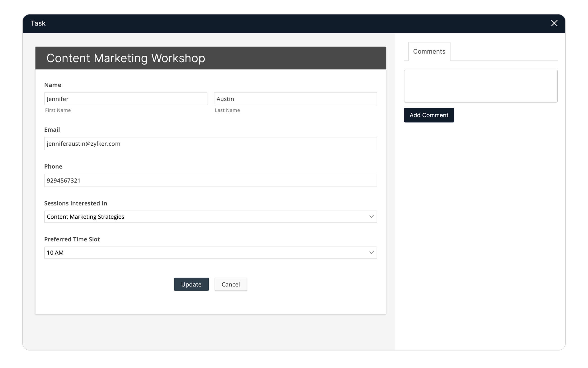Open the Preferred Time Slot dropdown showing 10 AM
The image size is (588, 368).
(210, 253)
